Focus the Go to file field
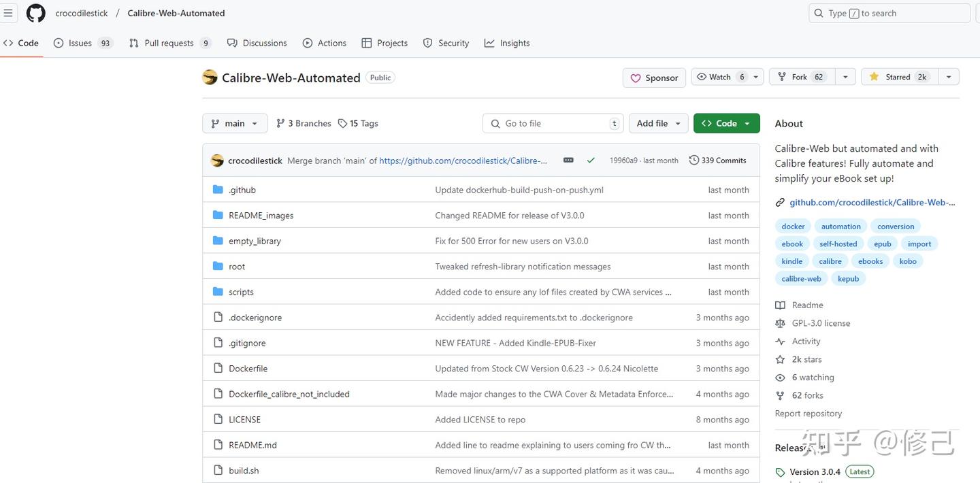 click(x=553, y=123)
